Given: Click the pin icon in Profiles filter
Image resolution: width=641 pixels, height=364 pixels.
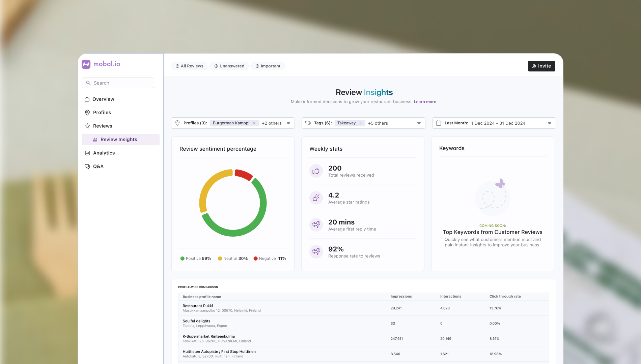Looking at the screenshot, I should pos(177,123).
